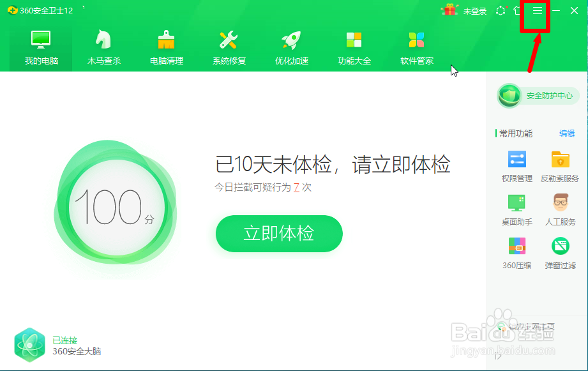This screenshot has height=371, width=588.
Task: Launch 桌面助手 tool
Action: pyautogui.click(x=516, y=210)
